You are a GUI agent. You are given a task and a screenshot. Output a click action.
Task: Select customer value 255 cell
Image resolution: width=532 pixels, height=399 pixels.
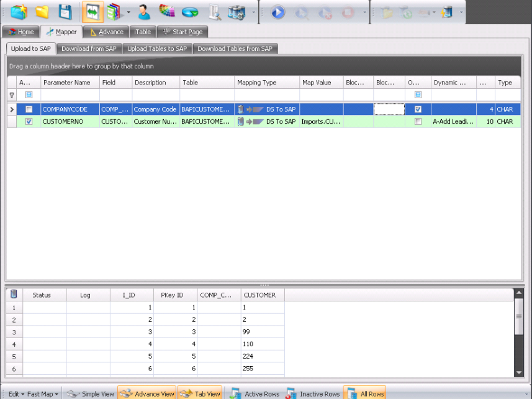(x=263, y=369)
